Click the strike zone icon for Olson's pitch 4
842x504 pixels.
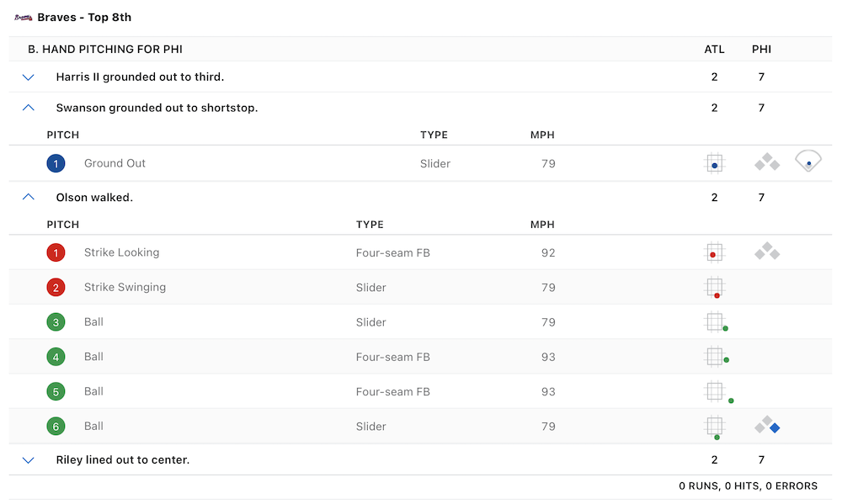point(715,357)
